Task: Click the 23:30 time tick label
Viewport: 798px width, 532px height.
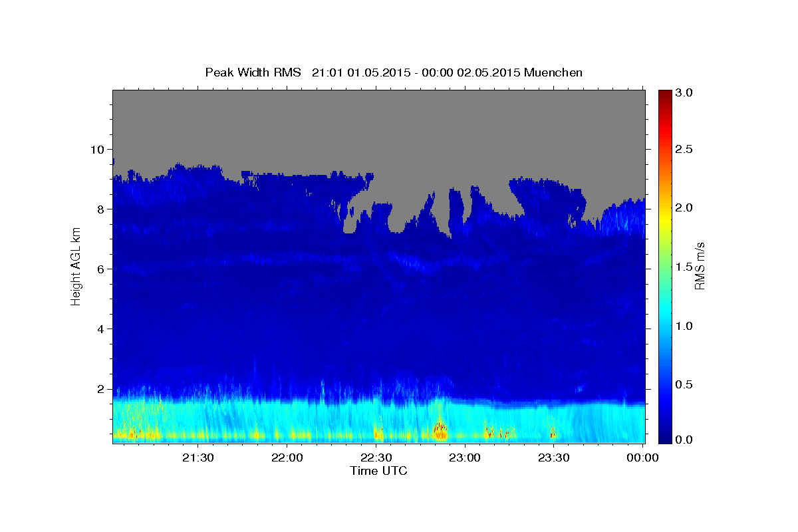Action: [553, 458]
